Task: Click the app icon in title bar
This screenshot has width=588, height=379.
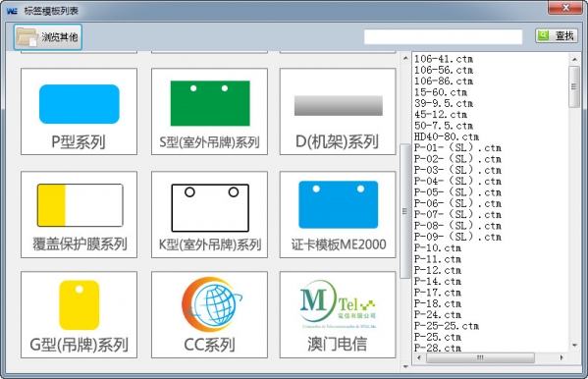Action: tap(12, 11)
